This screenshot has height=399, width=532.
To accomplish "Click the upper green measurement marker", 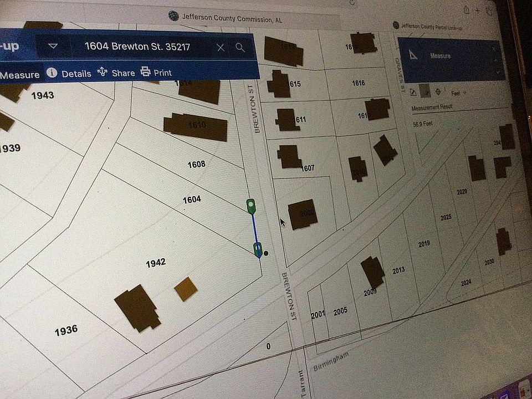I will pos(250,206).
